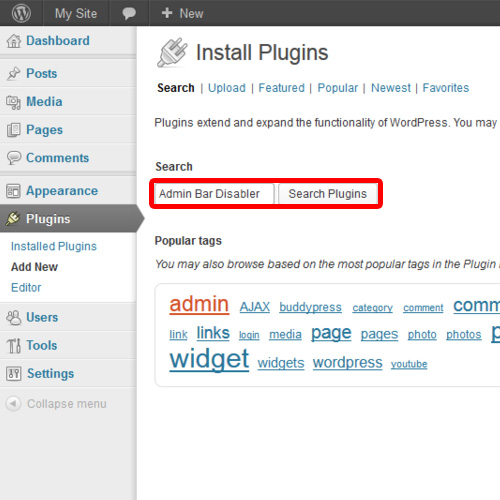Browse the widget tag
This screenshot has width=500, height=500.
(209, 359)
